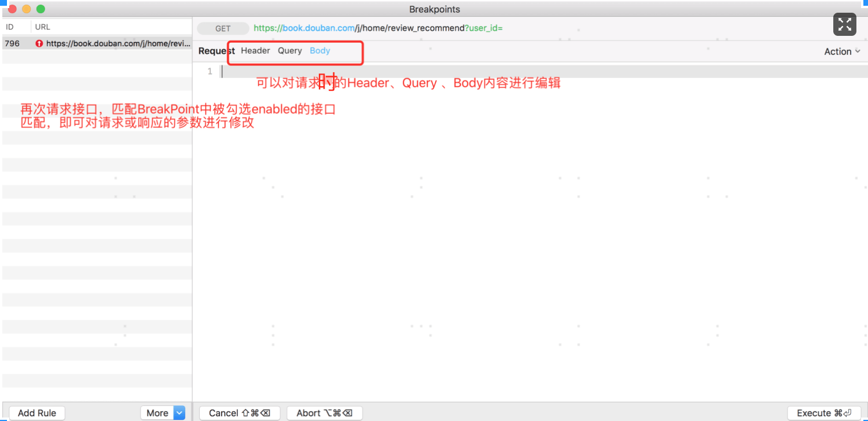Switch to the Query tab
Screen dimensions: 868x421
click(x=290, y=51)
